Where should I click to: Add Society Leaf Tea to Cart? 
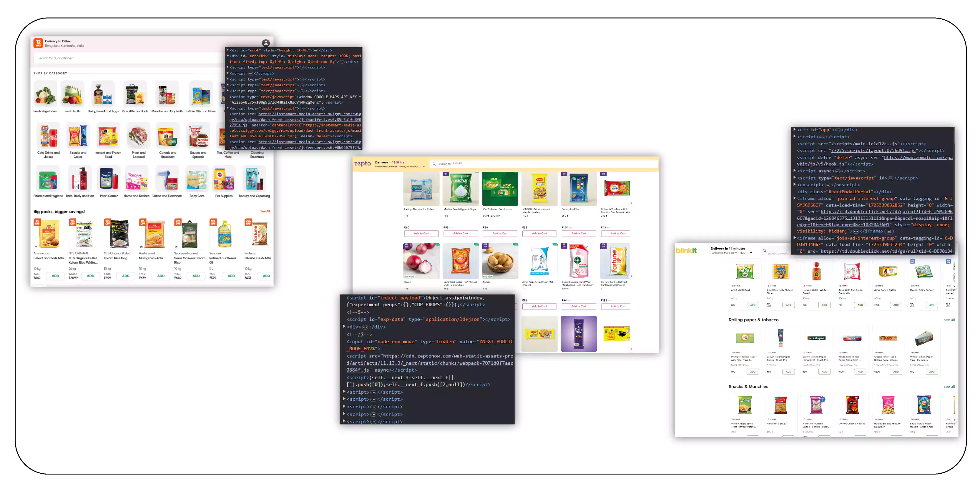pyautogui.click(x=579, y=234)
